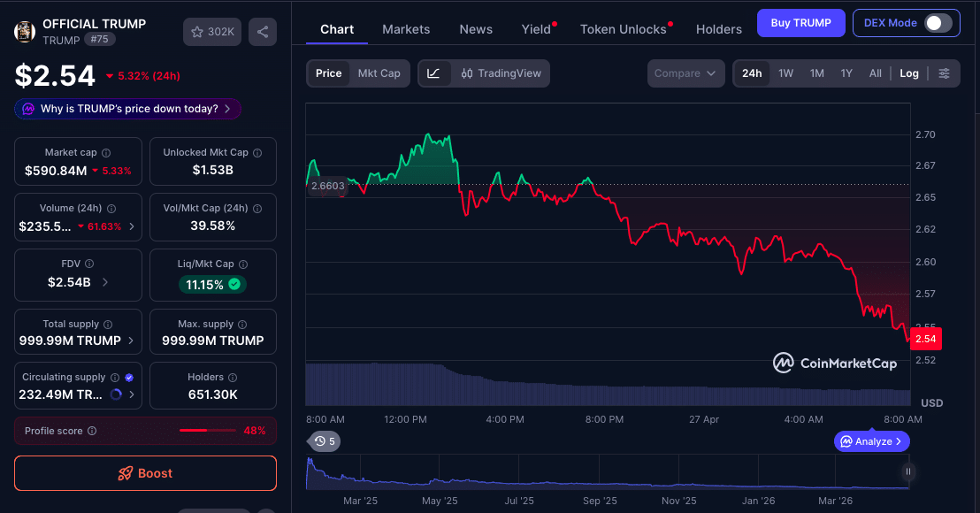Switch chart from Price to Mkt Cap
The image size is (980, 513).
(x=377, y=74)
